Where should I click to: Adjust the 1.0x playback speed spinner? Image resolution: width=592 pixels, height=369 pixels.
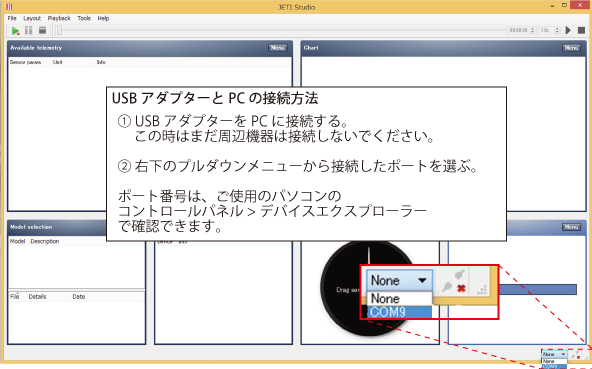pos(550,30)
